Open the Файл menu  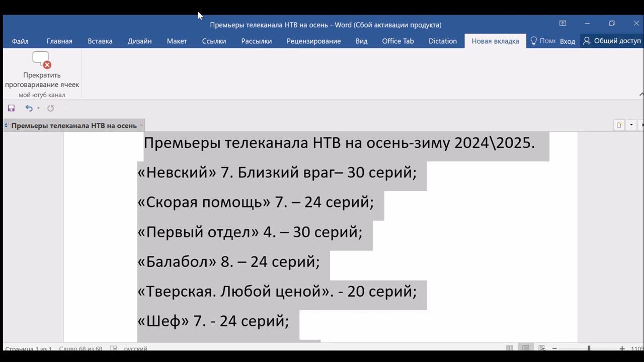20,41
